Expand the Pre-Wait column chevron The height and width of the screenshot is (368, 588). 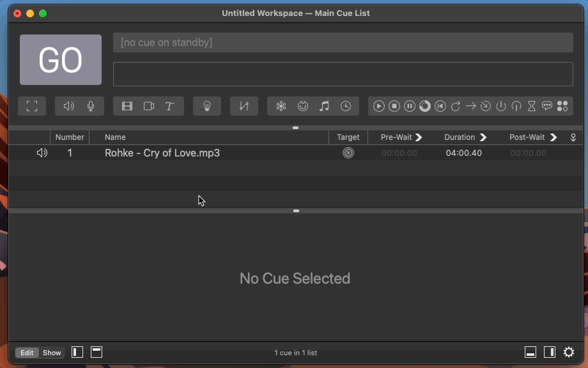point(419,137)
